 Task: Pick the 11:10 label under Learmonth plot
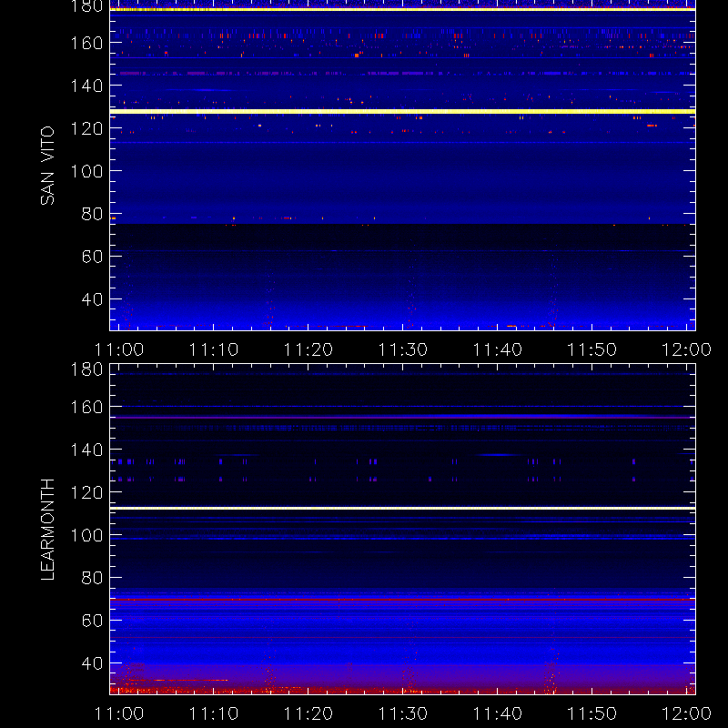[214, 713]
